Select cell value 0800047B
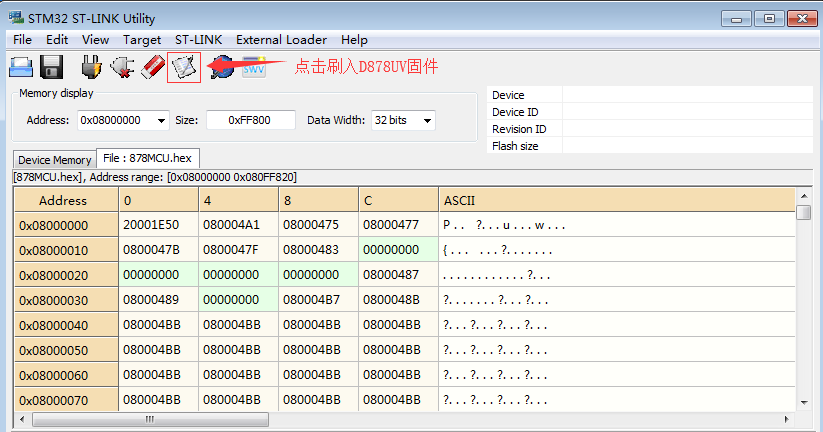This screenshot has width=823, height=432. coord(159,250)
